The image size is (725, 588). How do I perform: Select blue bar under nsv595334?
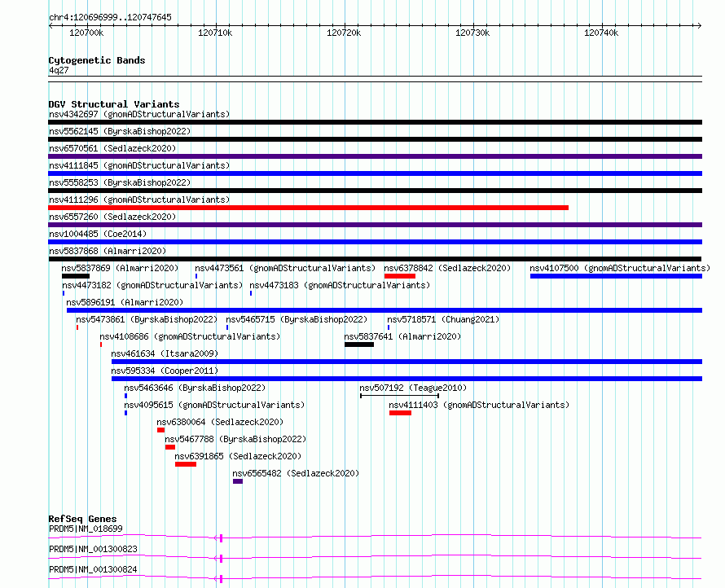pos(406,379)
